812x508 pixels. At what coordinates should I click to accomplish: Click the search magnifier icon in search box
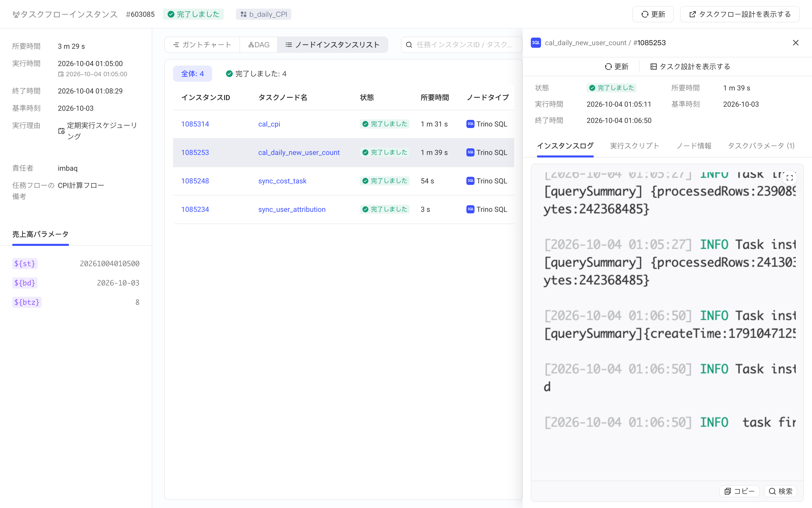[x=409, y=45]
